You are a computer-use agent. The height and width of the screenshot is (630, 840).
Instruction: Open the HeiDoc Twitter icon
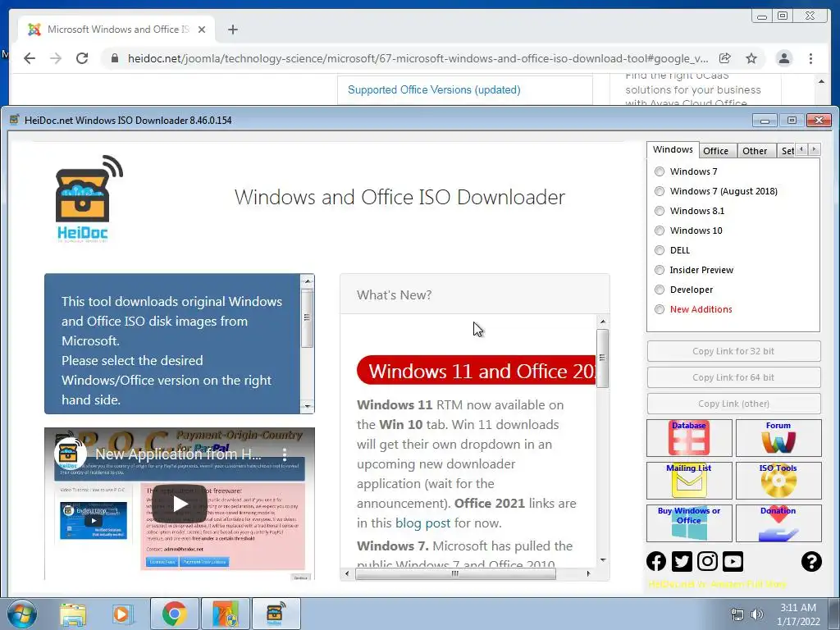(x=682, y=561)
